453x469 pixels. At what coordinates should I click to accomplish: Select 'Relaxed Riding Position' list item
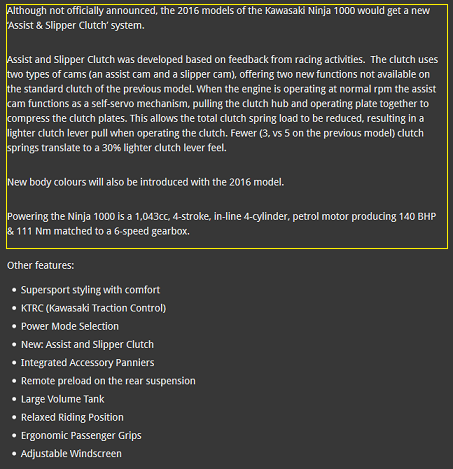pos(72,417)
